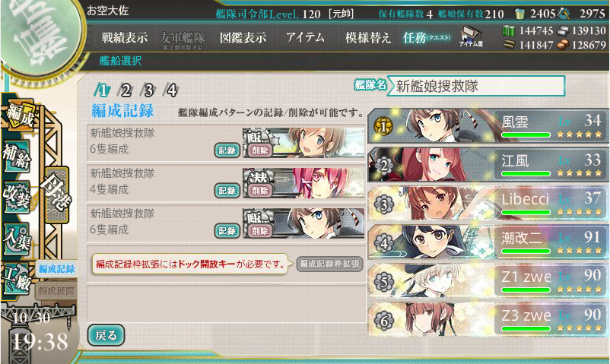The width and height of the screenshot is (610, 364).
Task: Record fleet in first 6隻編成 slot
Action: (227, 150)
